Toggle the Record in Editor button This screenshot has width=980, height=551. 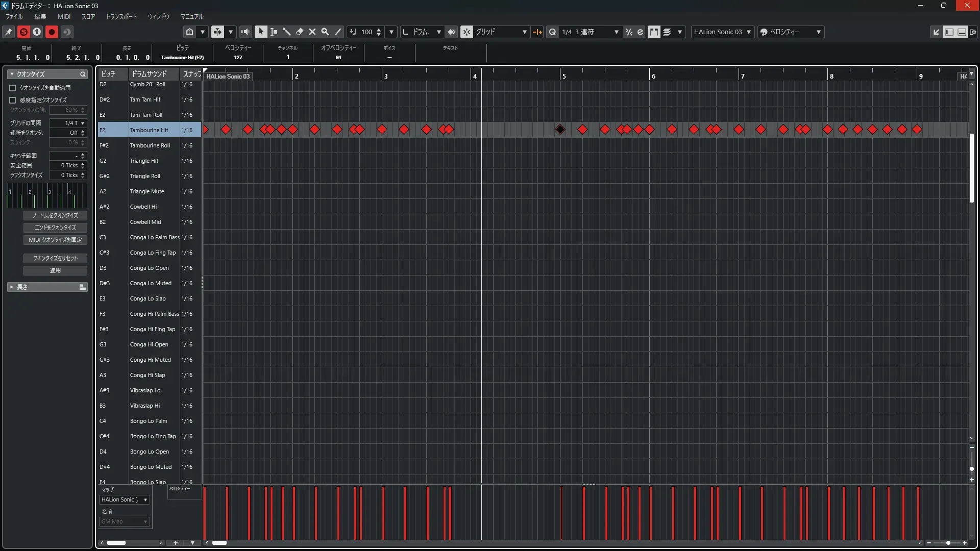click(x=52, y=32)
